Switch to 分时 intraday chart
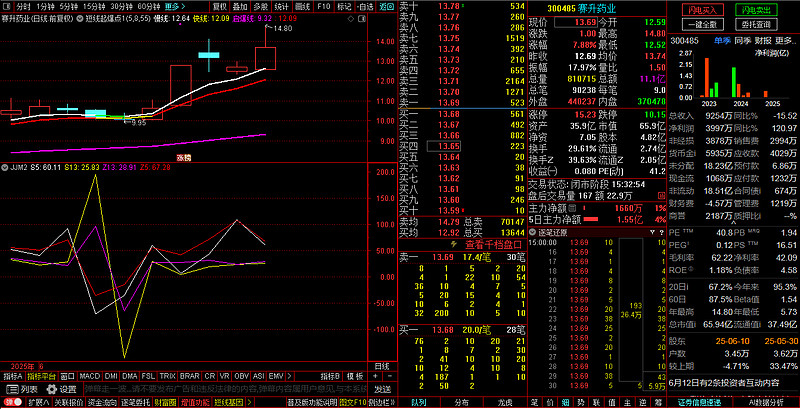 pyautogui.click(x=23, y=7)
